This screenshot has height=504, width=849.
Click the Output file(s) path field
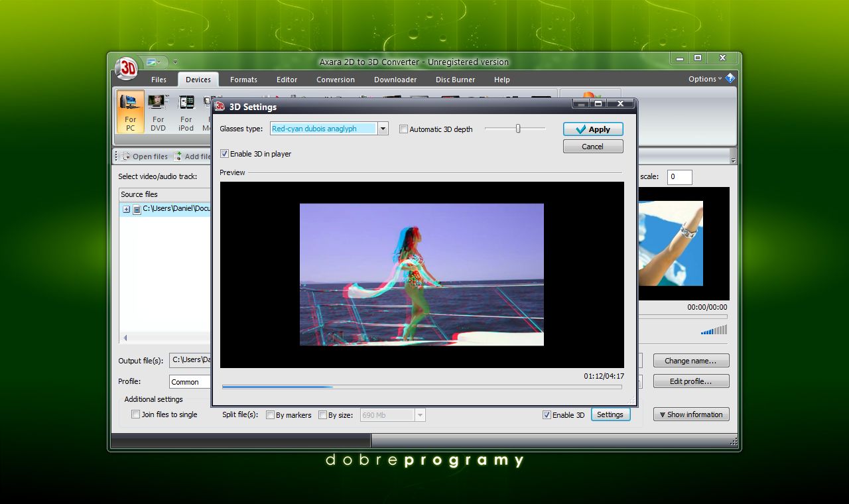click(190, 360)
